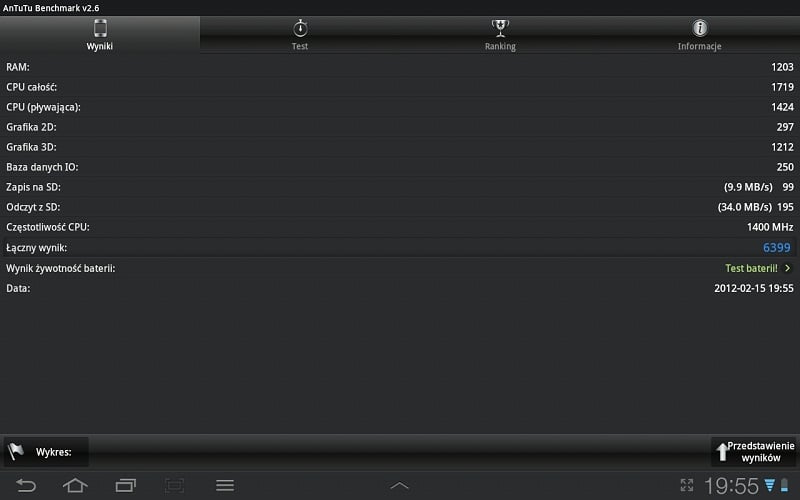Click Przedstawienie wyników upload button
This screenshot has width=800, height=500.
tap(754, 452)
